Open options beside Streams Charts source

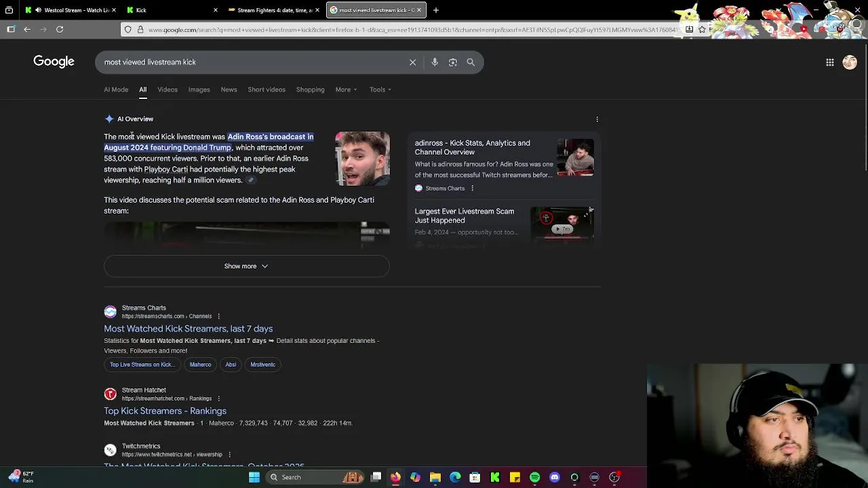pyautogui.click(x=472, y=188)
